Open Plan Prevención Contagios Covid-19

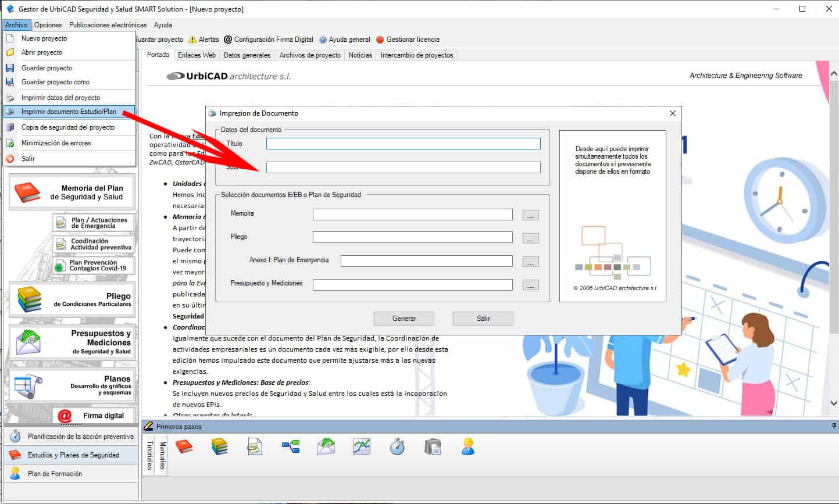coord(94,266)
